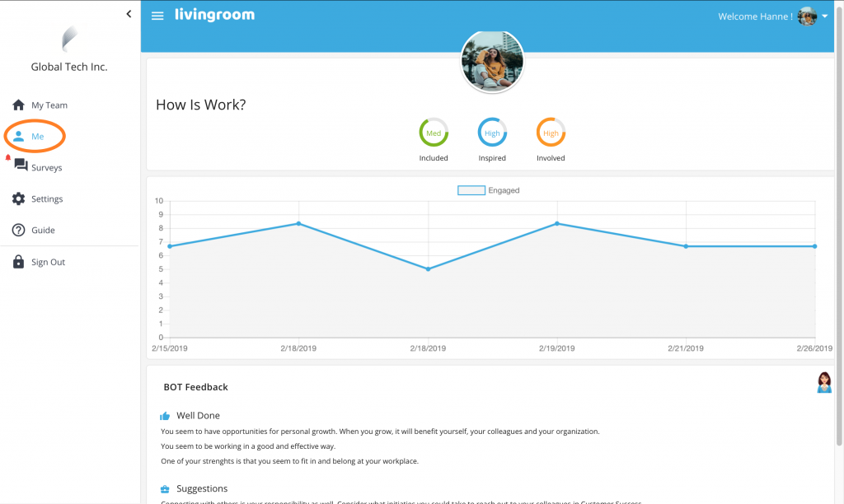The height and width of the screenshot is (504, 844).
Task: Click the 2/19/2019 data point
Action: coord(557,224)
